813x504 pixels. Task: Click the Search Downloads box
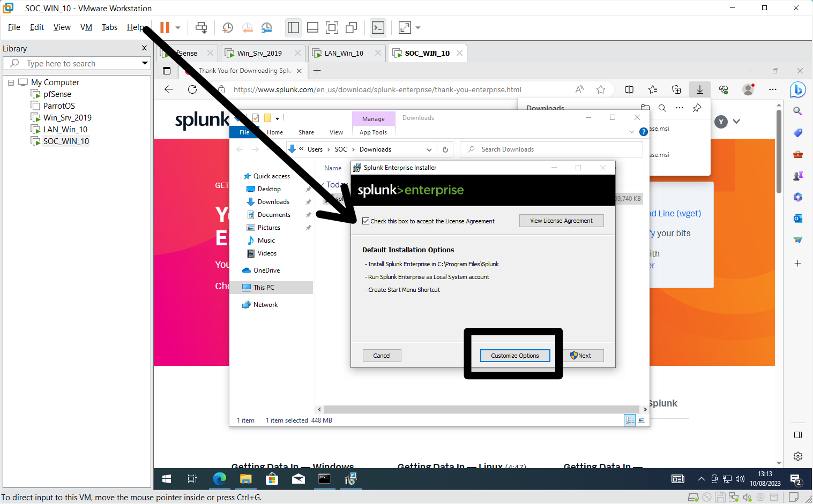(x=552, y=149)
